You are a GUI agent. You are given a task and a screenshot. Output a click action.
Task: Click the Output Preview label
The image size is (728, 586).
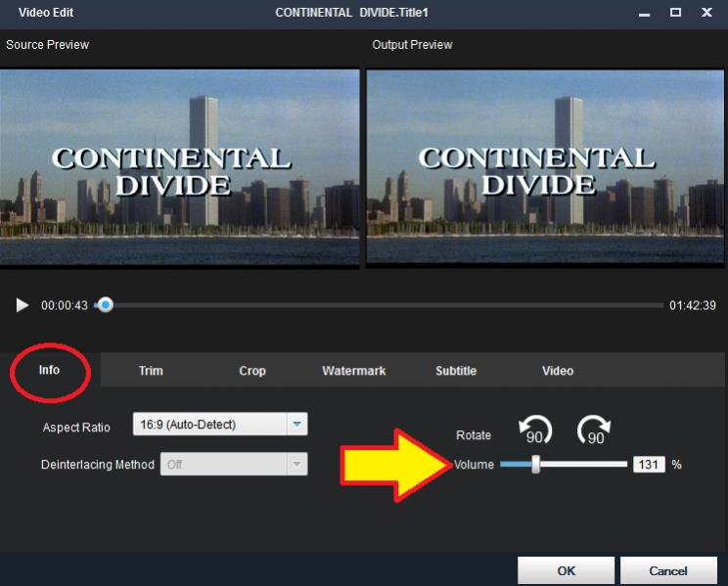pos(412,45)
